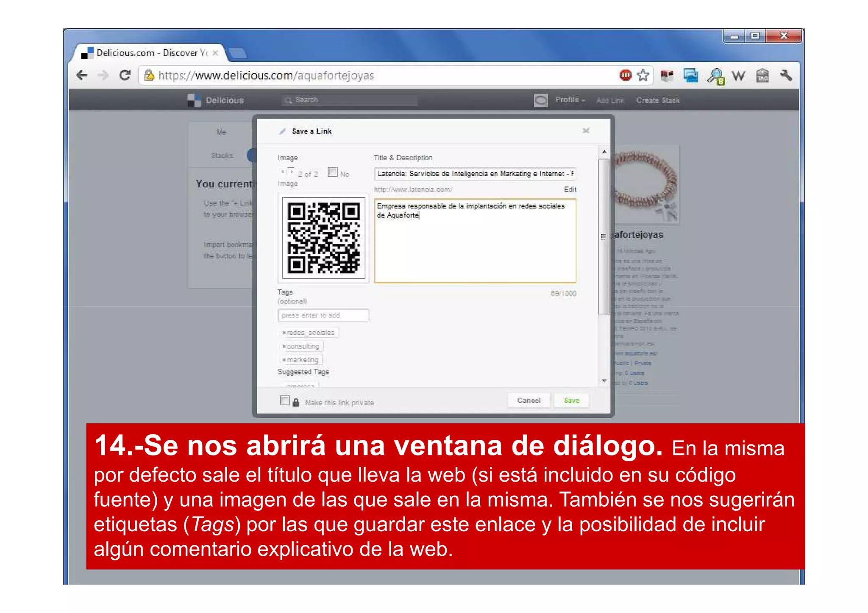Select the Me tab in sidebar
Image resolution: width=868 pixels, height=613 pixels.
tap(221, 132)
